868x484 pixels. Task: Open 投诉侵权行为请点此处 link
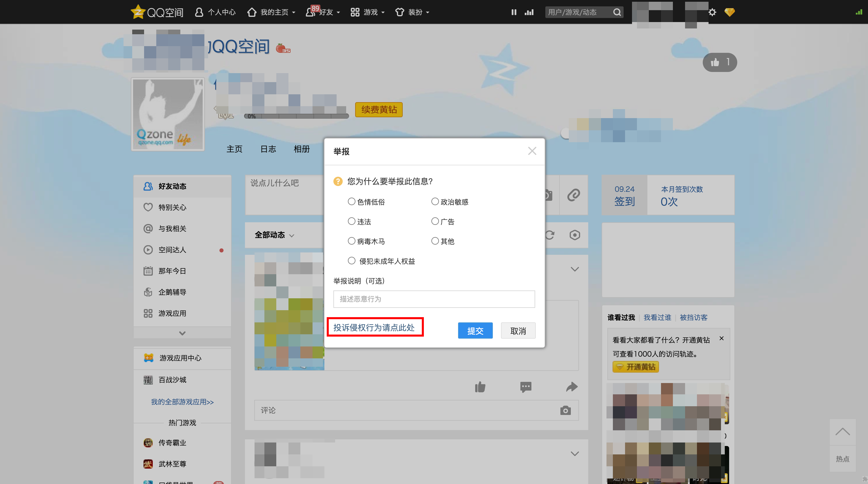point(374,327)
